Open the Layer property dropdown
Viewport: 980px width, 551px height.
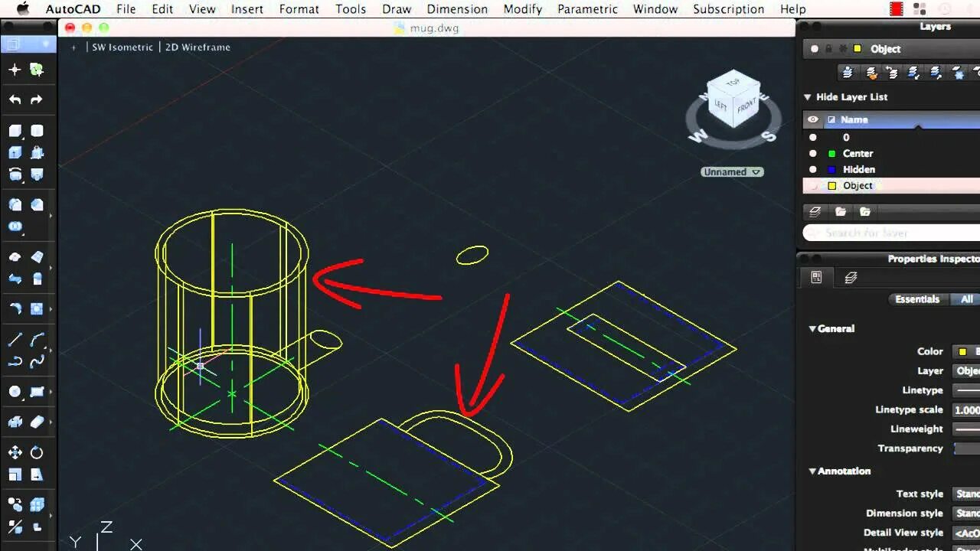[x=967, y=371]
